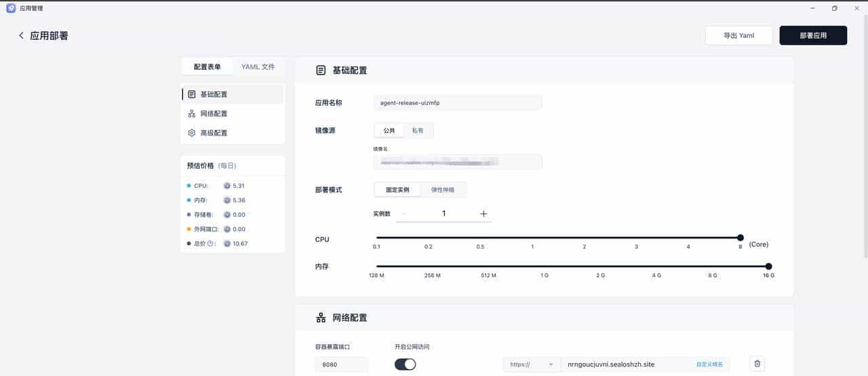Select 网络配置 in the sidebar navigation
Screen dimensions: 868x376
[x=233, y=114]
